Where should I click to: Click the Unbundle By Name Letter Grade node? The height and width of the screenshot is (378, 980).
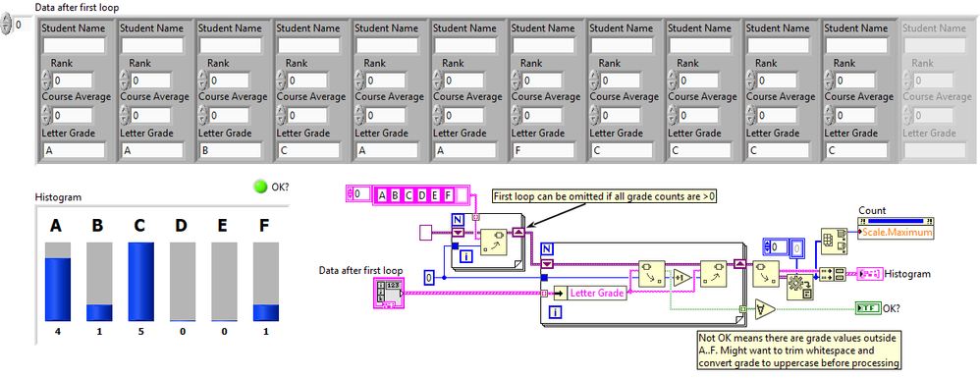(589, 293)
